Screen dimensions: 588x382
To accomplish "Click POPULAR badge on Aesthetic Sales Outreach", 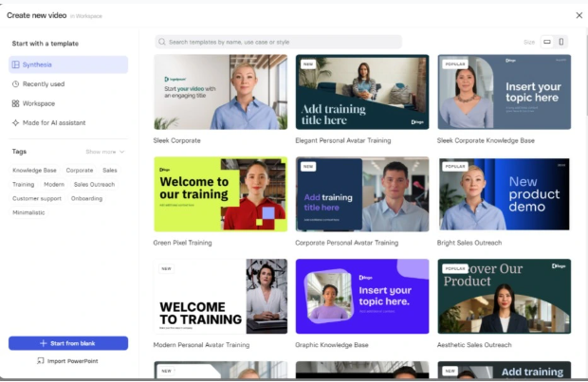I will (x=455, y=269).
